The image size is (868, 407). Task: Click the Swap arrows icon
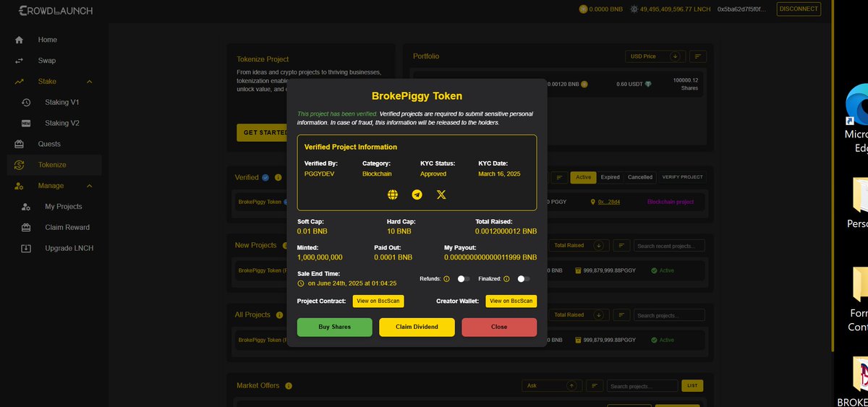(19, 61)
